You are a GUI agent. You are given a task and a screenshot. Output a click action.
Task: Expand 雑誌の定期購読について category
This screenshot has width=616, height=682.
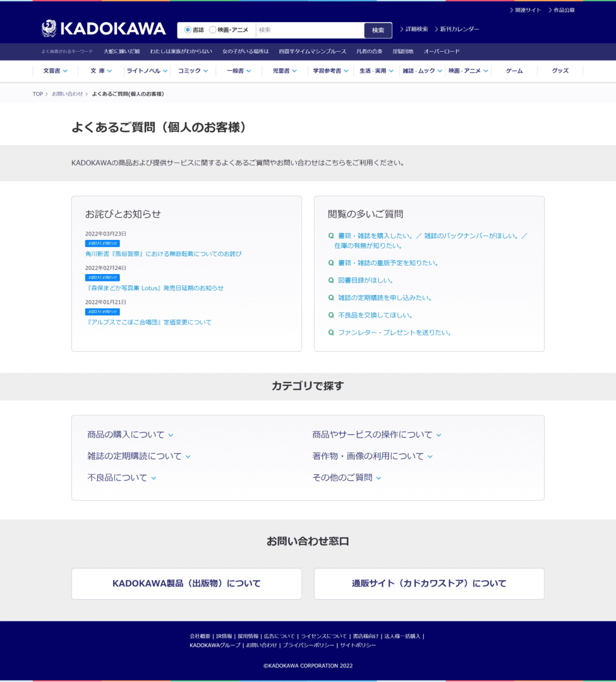[x=139, y=456]
